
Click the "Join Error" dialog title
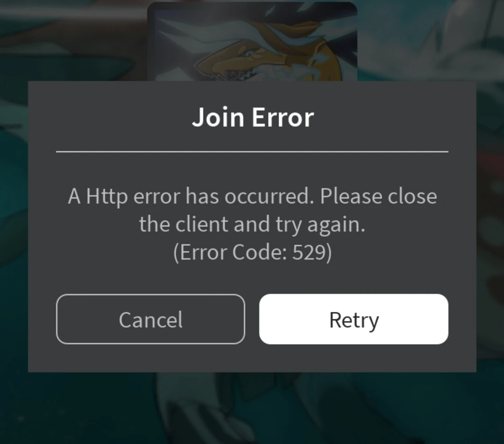(x=253, y=117)
